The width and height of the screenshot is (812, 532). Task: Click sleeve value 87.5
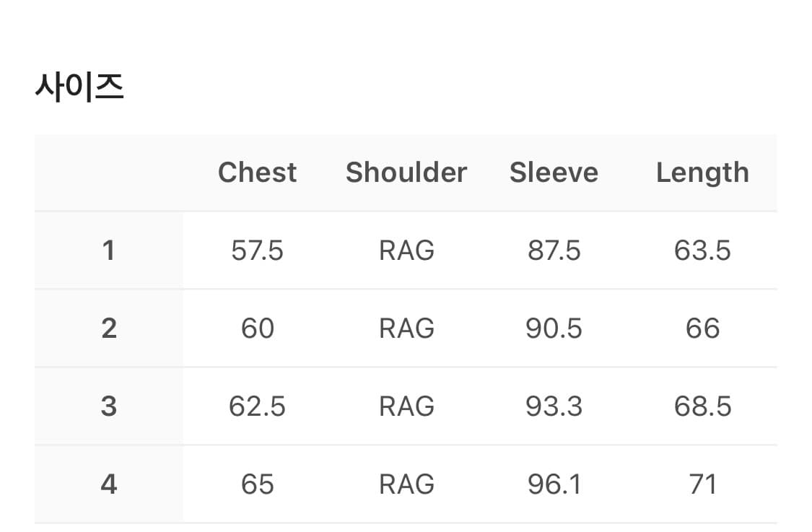tap(554, 250)
